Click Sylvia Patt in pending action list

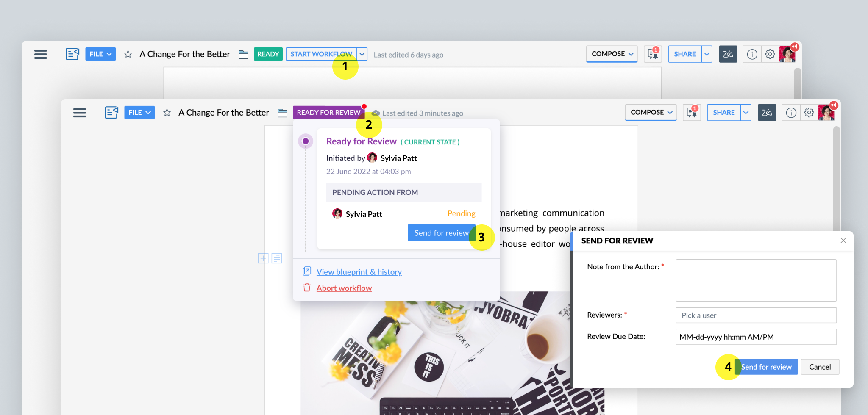(364, 214)
